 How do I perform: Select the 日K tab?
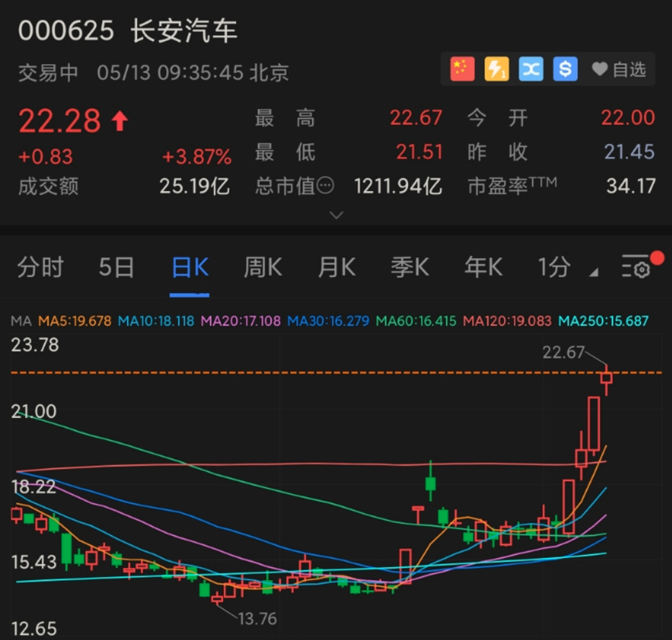pos(189,267)
